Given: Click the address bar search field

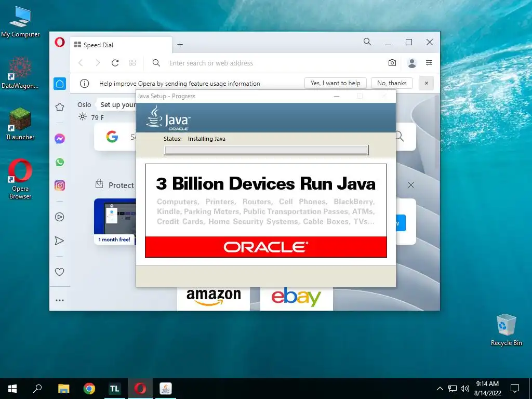Looking at the screenshot, I should [268, 63].
